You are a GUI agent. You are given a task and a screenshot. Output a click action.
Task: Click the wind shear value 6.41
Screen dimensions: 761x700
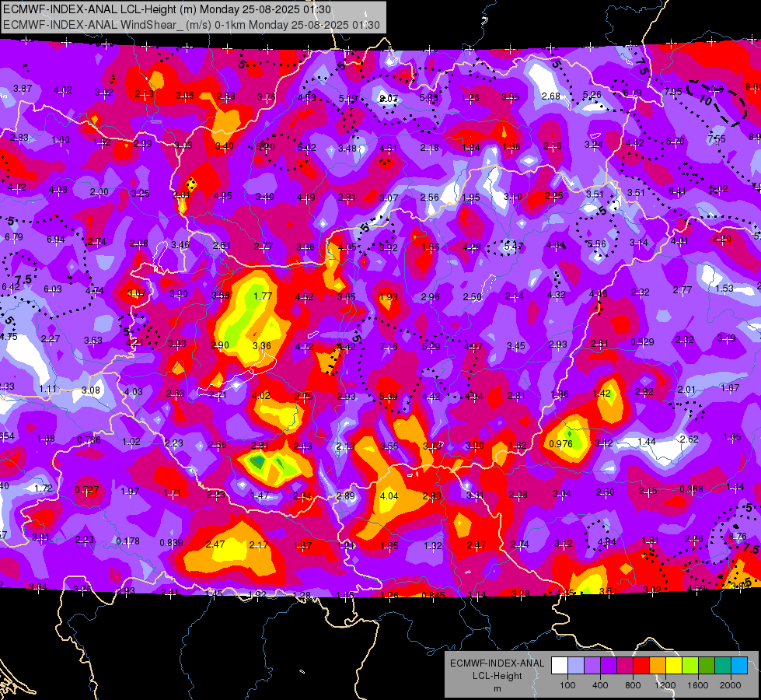[x=678, y=191]
